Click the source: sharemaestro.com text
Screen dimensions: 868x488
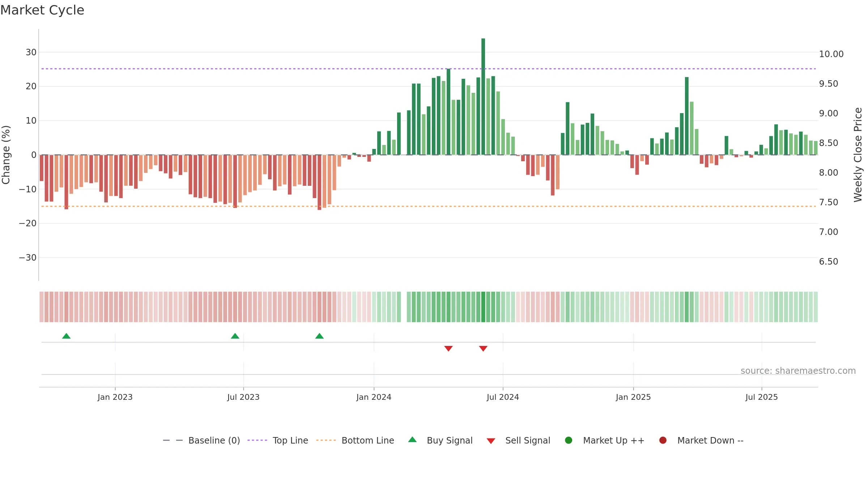(798, 371)
